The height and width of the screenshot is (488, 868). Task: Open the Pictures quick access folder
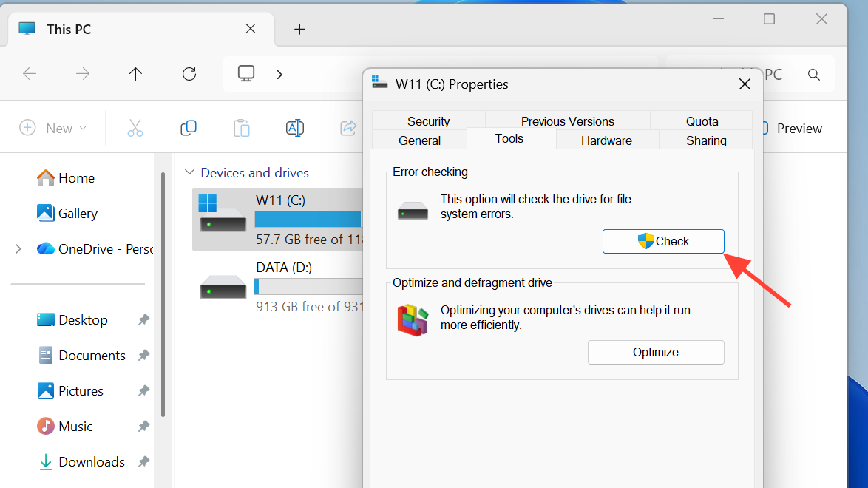click(x=69, y=390)
